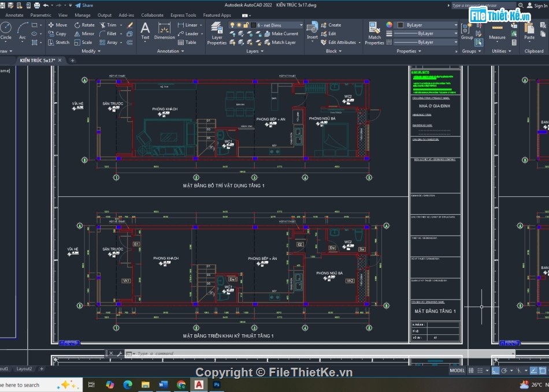Open the Express Tools ribbon tab

183,15
